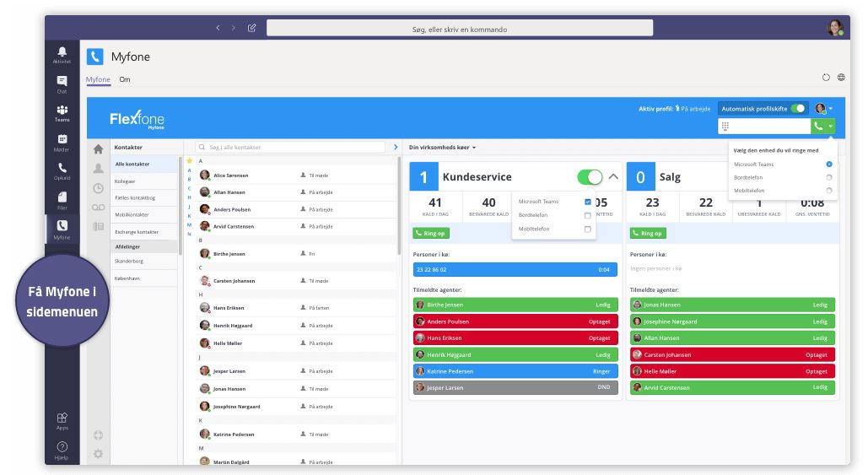This screenshot has width=868, height=475.
Task: Click agent Jesper Larsen (DND)
Action: pyautogui.click(x=515, y=387)
